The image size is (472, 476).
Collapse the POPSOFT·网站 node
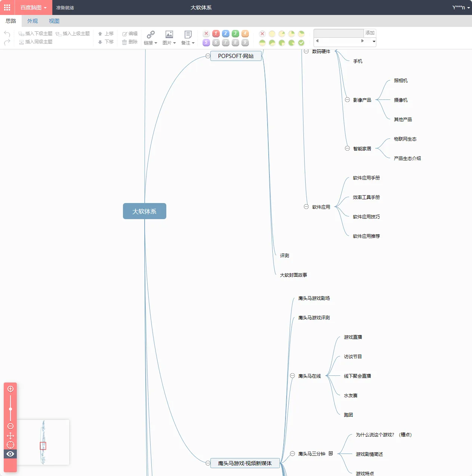point(208,56)
